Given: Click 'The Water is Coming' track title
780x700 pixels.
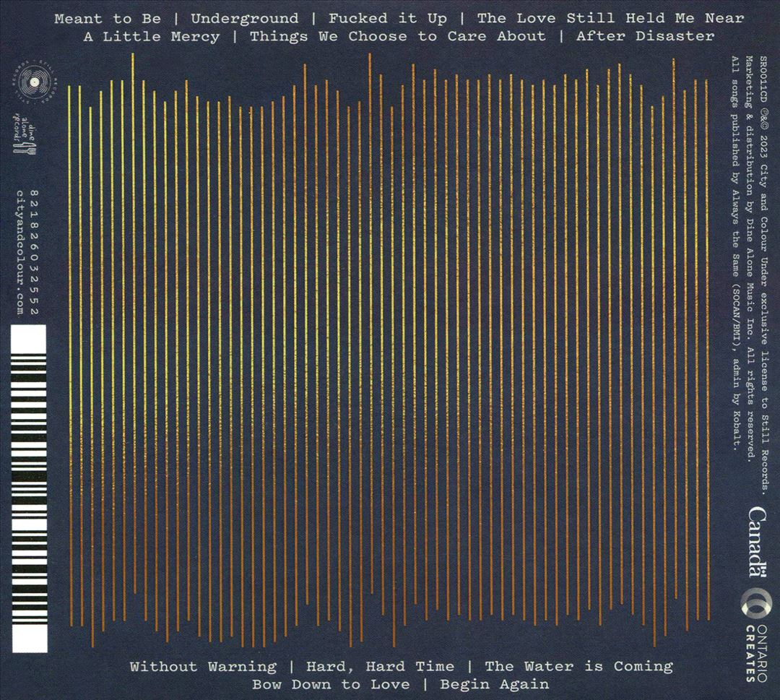Looking at the screenshot, I should coord(578,666).
